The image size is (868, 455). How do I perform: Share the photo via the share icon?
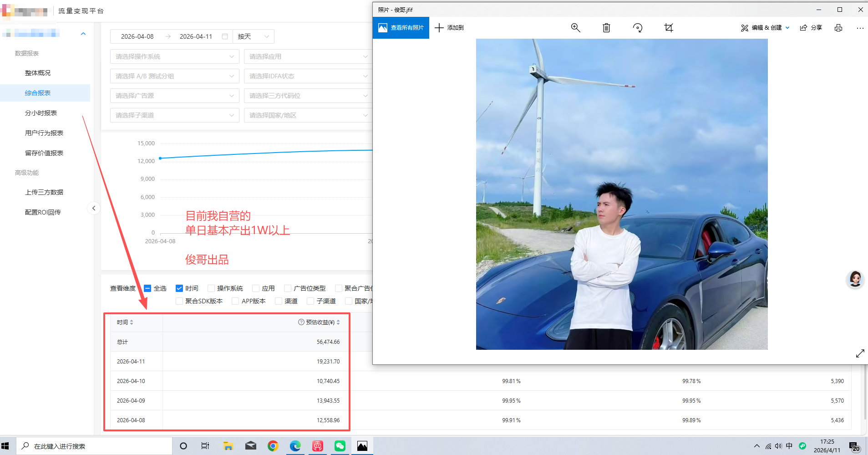812,28
